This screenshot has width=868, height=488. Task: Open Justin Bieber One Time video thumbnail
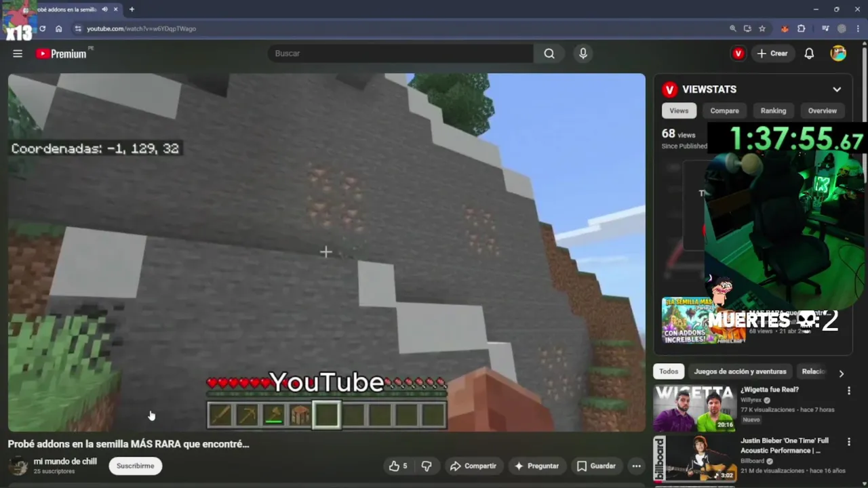[x=694, y=459]
